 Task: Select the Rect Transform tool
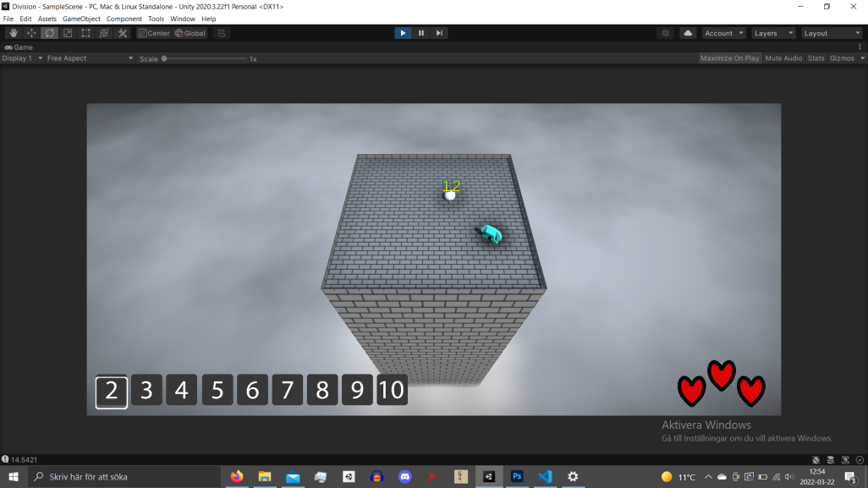click(85, 33)
